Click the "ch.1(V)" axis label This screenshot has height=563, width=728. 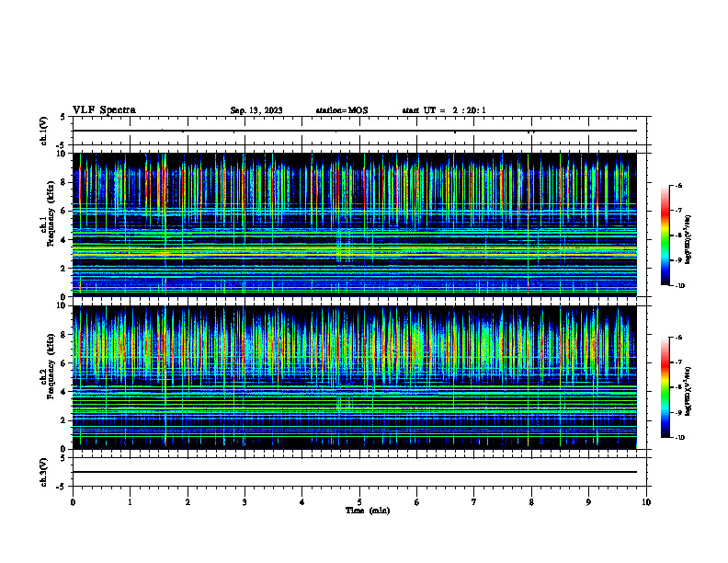coord(43,131)
